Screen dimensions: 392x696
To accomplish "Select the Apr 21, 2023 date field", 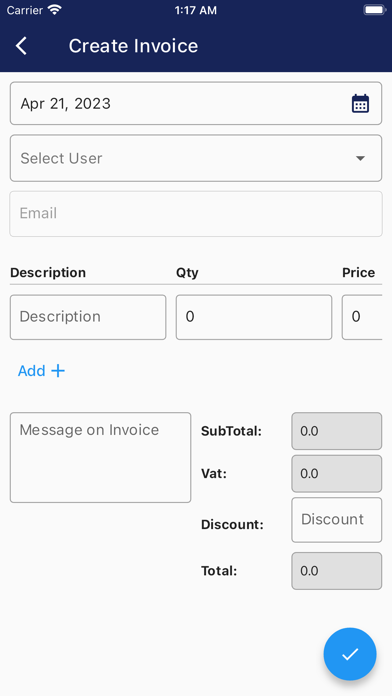I will point(196,103).
